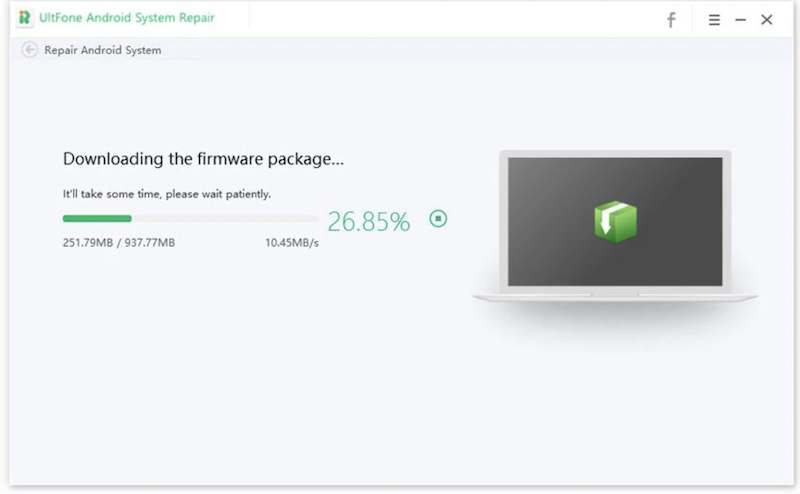Click the green firmware package icon
The image size is (800, 494).
615,221
